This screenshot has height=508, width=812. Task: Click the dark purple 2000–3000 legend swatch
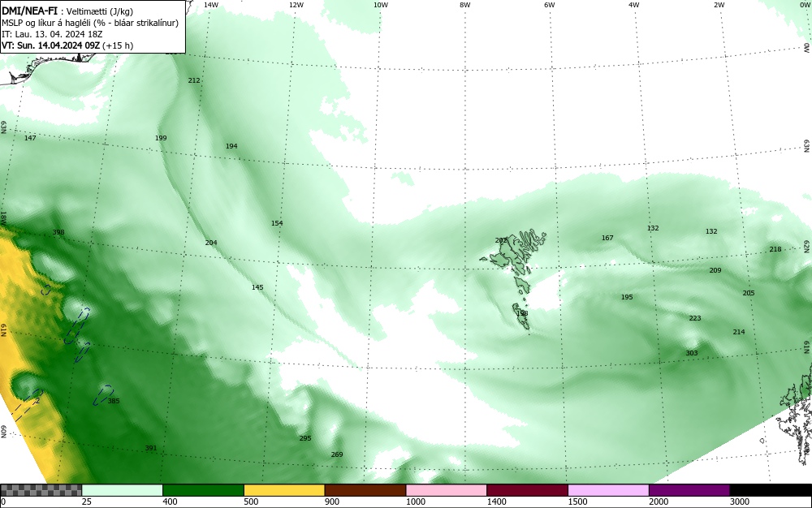[x=689, y=490]
